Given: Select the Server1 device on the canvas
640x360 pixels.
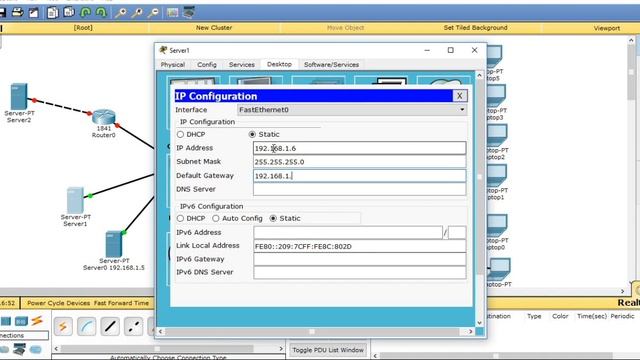Looking at the screenshot, I should (x=75, y=200).
